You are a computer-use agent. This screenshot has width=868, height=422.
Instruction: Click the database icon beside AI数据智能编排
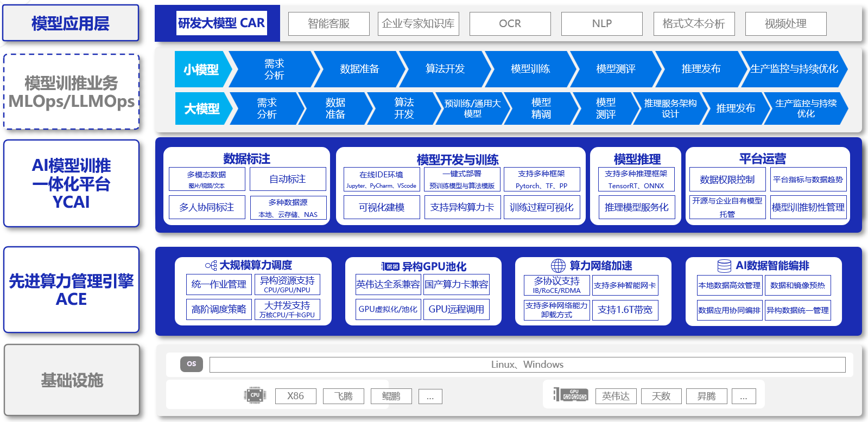click(x=724, y=265)
